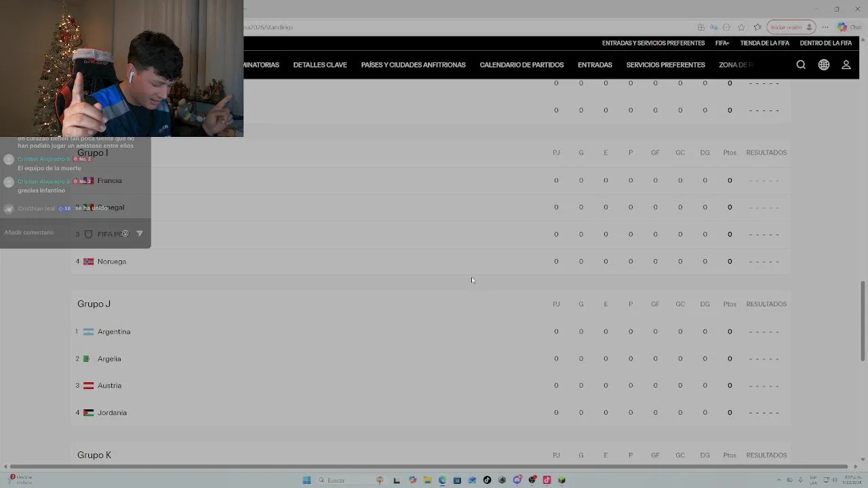Show hidden system tray icons chevron
Image resolution: width=868 pixels, height=488 pixels.
(x=778, y=480)
